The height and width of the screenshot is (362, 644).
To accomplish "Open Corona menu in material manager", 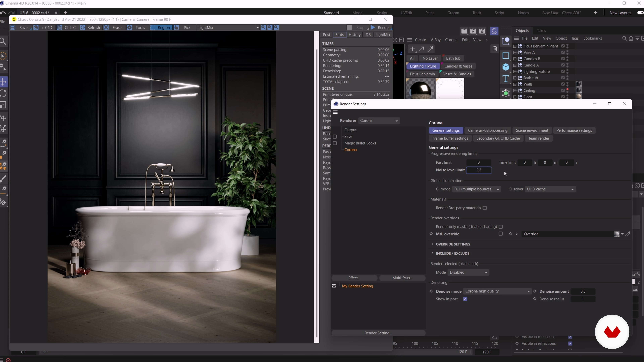I will pos(451,40).
